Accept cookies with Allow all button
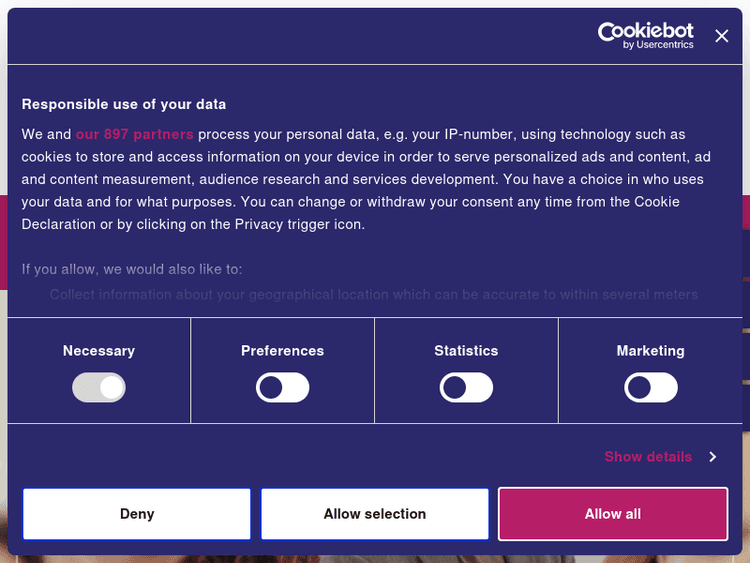 [x=613, y=514]
